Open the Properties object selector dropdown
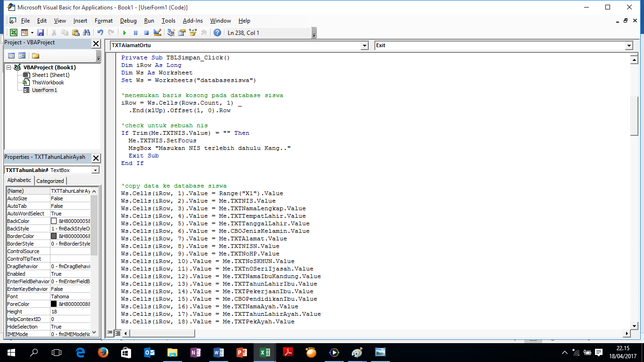Image resolution: width=644 pixels, height=362 pixels. [x=95, y=170]
